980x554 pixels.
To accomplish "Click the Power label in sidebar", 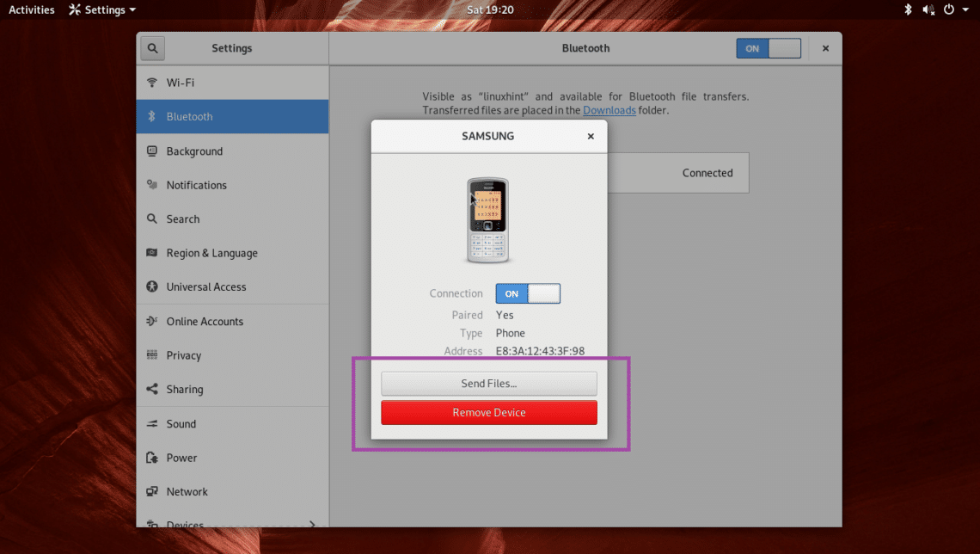I will click(x=181, y=458).
